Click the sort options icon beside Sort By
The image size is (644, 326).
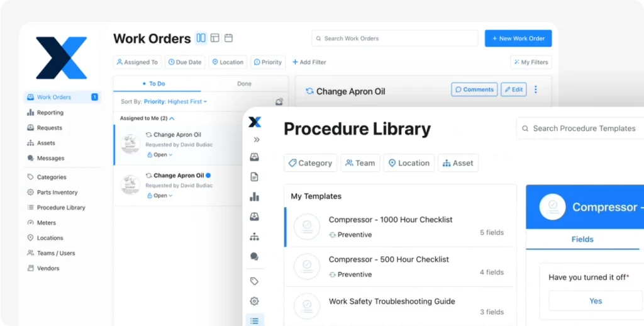tap(279, 101)
